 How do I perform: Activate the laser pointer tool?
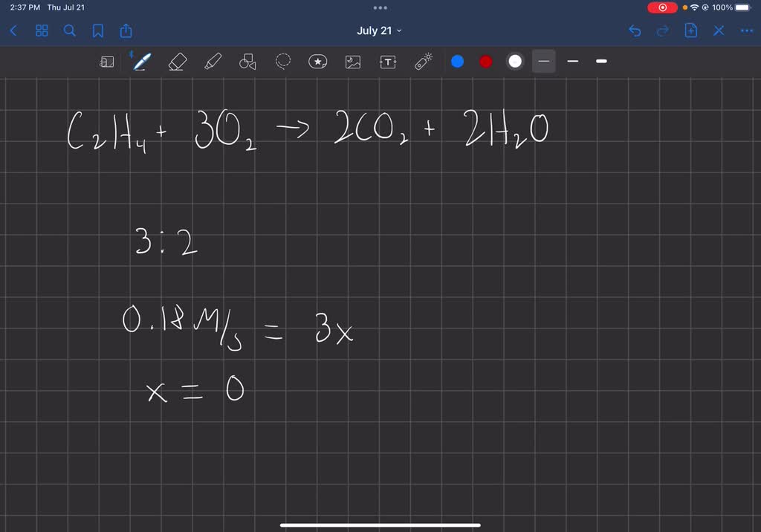pyautogui.click(x=423, y=62)
